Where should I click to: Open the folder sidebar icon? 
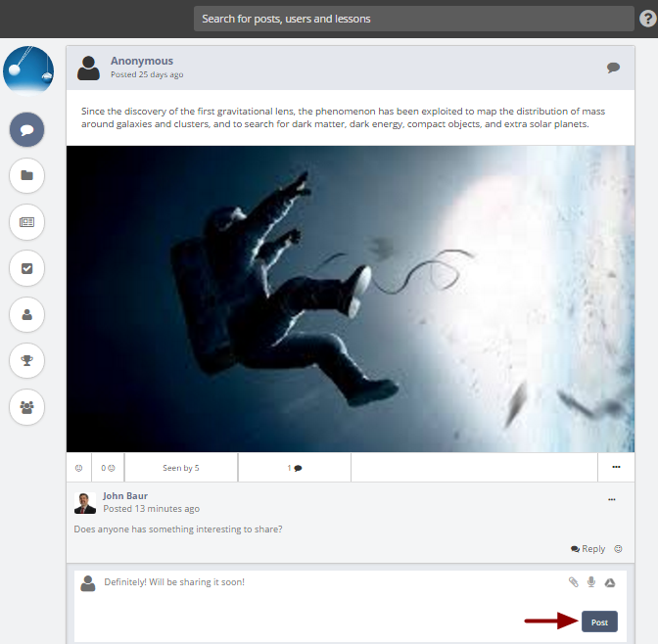click(26, 175)
